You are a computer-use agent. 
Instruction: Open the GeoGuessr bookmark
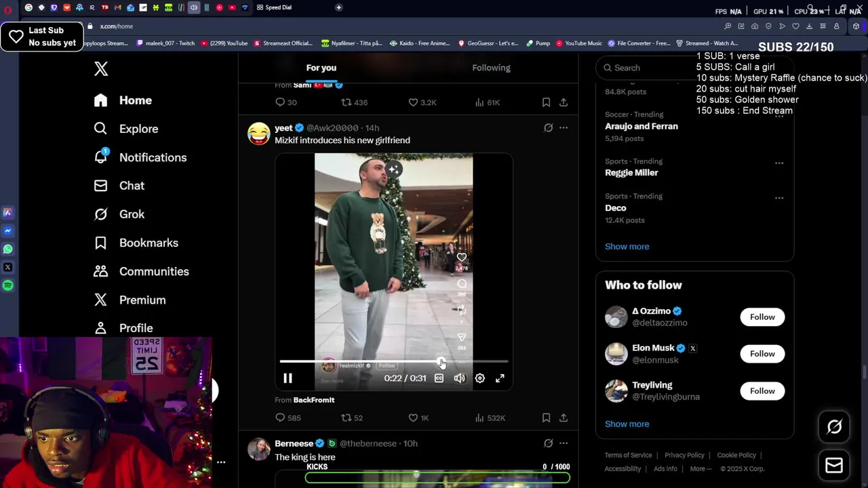click(x=488, y=43)
